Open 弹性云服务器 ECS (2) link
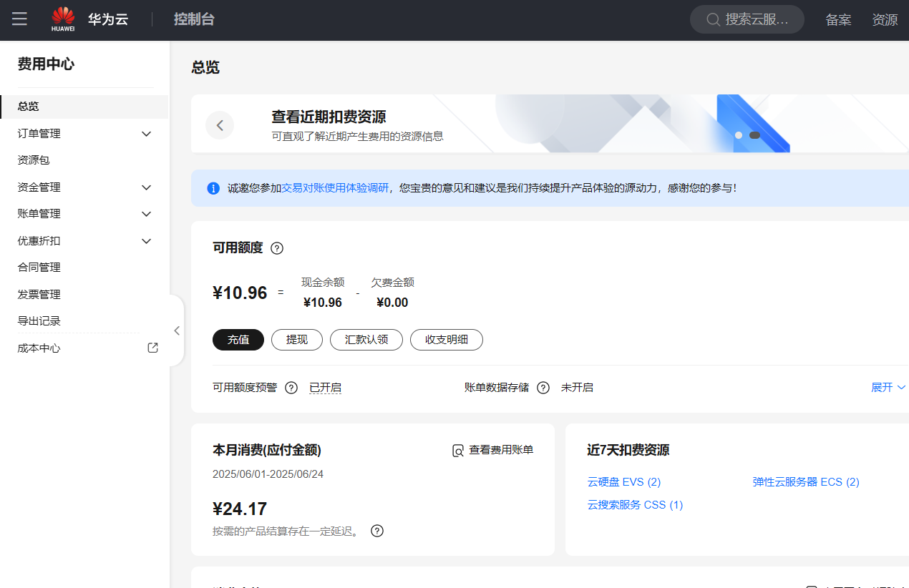 pyautogui.click(x=806, y=482)
